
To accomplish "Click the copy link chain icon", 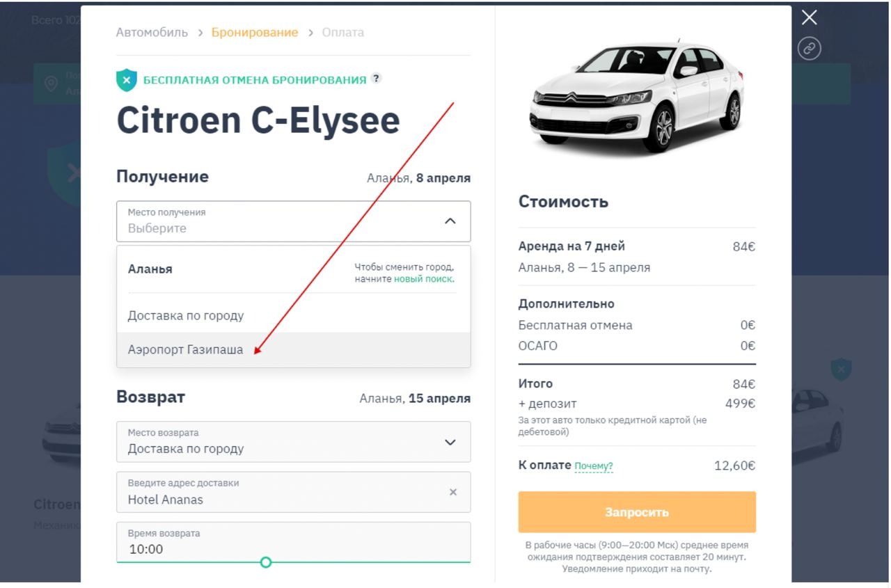I will tap(809, 49).
